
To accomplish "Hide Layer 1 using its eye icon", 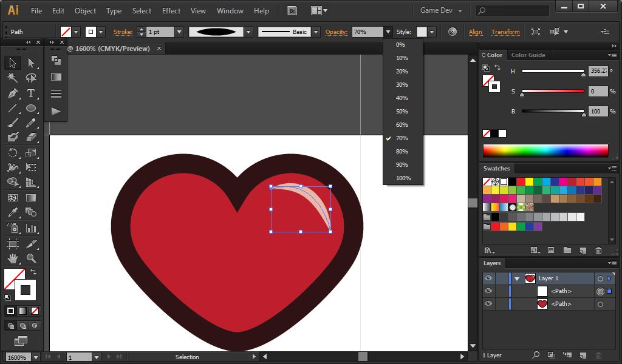I will pos(488,278).
